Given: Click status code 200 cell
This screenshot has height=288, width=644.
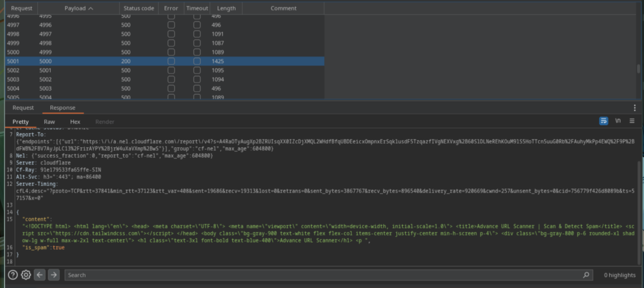Looking at the screenshot, I should click(126, 61).
